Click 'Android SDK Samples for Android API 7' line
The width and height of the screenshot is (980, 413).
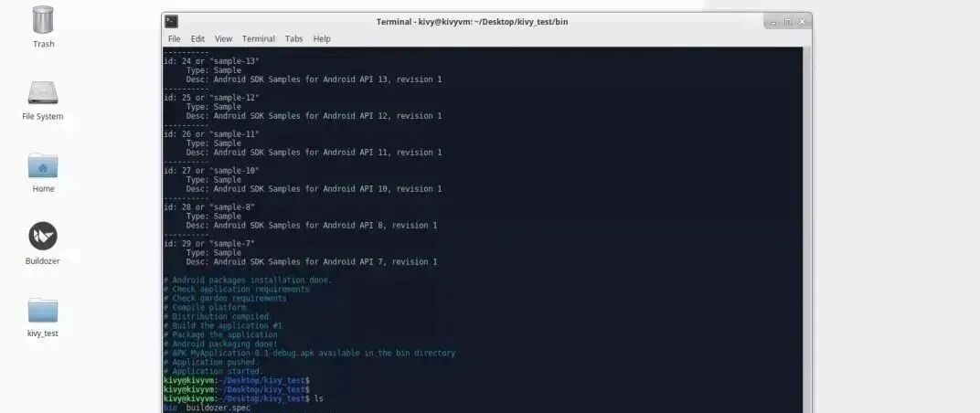tap(312, 262)
